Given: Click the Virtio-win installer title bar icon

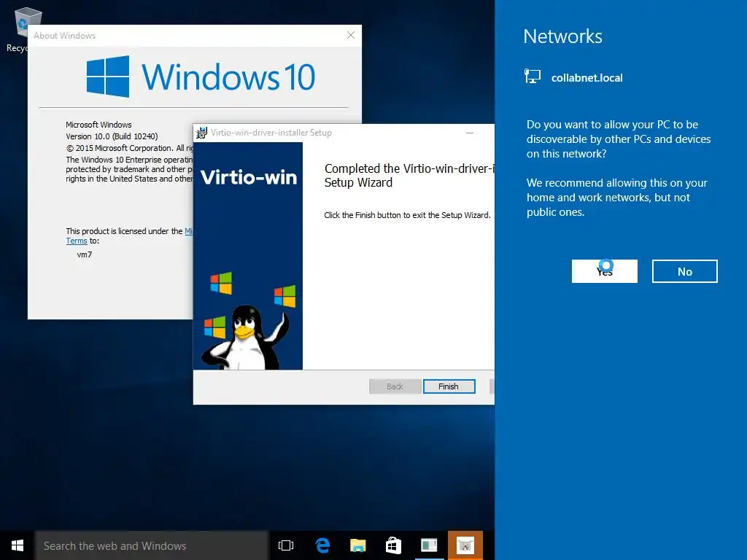Looking at the screenshot, I should click(202, 133).
